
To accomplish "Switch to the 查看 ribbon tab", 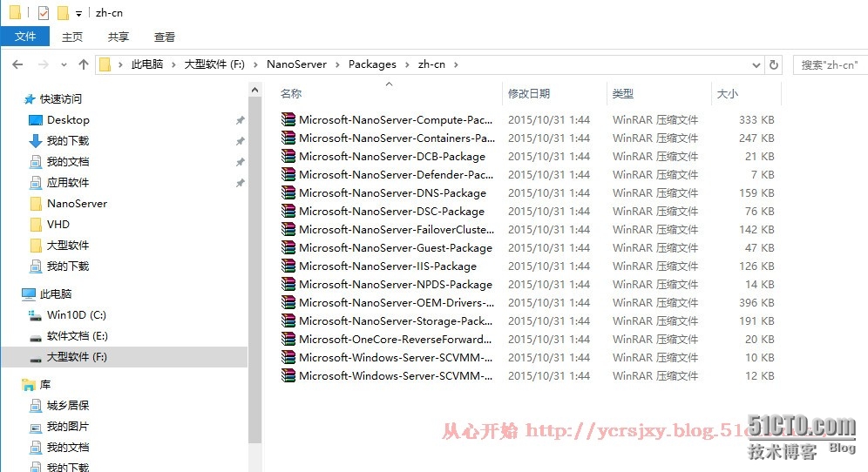I will coord(165,37).
